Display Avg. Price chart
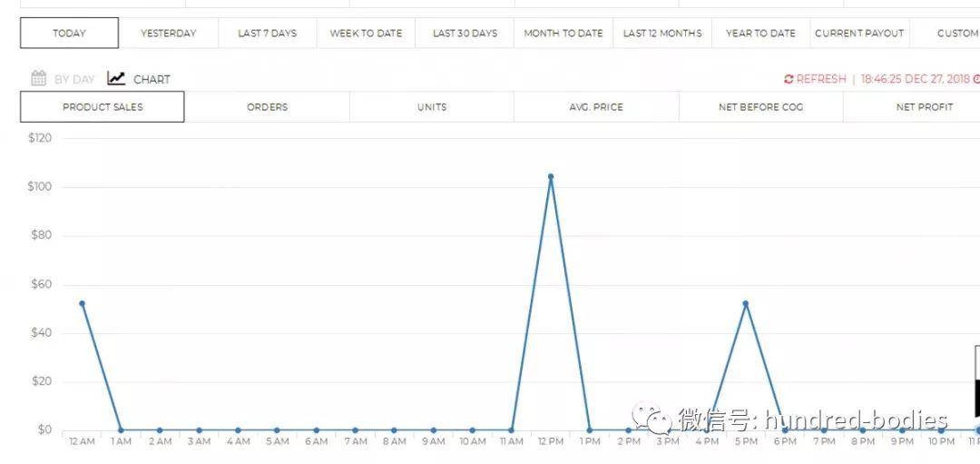 coord(596,107)
